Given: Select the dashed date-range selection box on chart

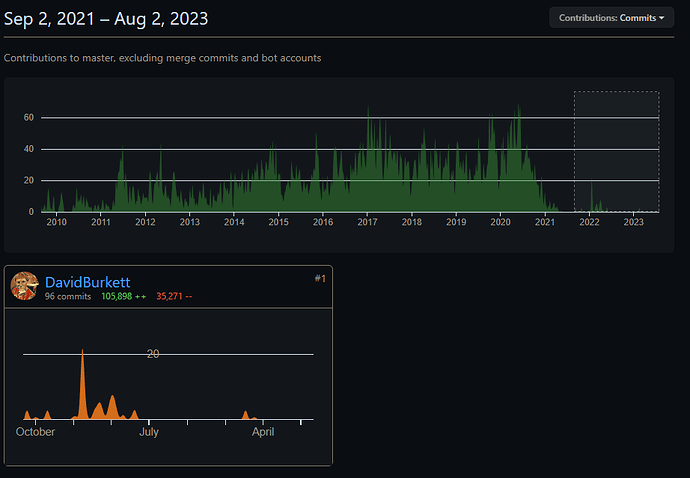Looking at the screenshot, I should 617,152.
